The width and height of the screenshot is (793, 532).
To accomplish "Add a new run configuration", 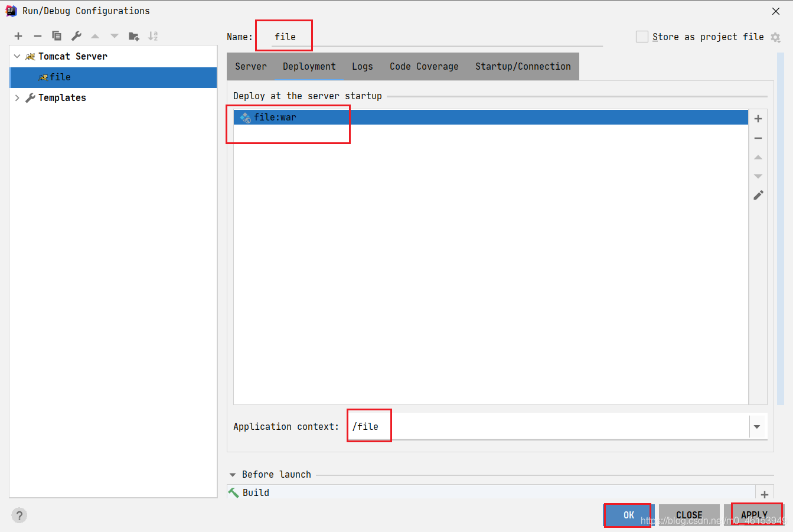I will point(18,36).
